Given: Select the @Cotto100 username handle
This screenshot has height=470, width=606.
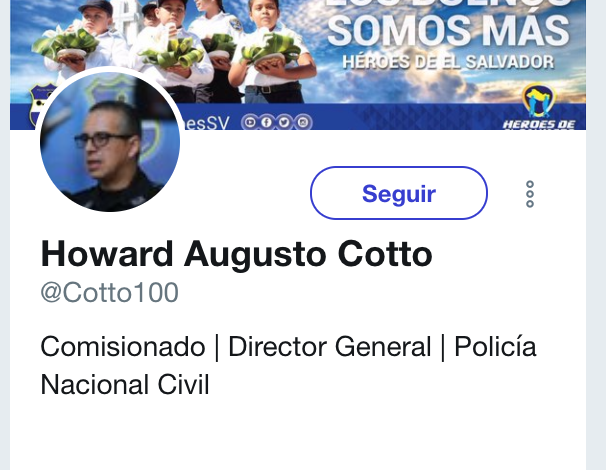Looking at the screenshot, I should point(109,292).
